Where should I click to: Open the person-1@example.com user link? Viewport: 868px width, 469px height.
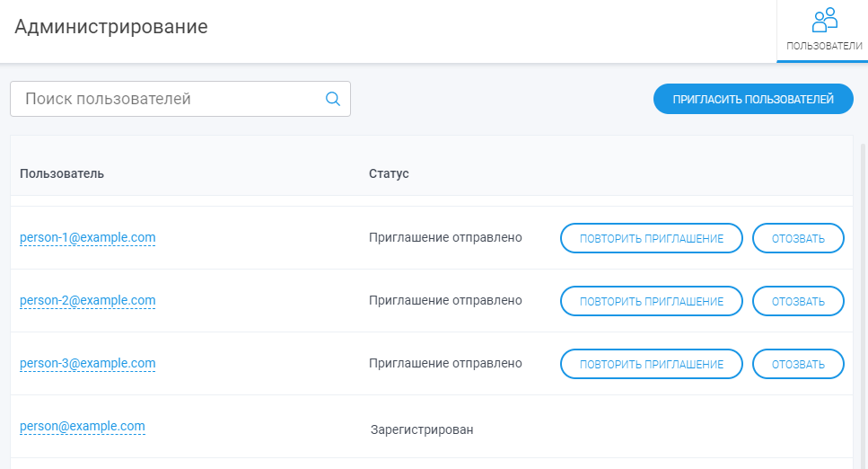[87, 237]
